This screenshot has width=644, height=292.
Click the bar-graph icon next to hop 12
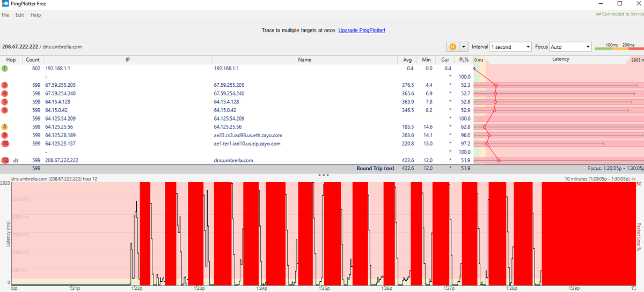16,160
